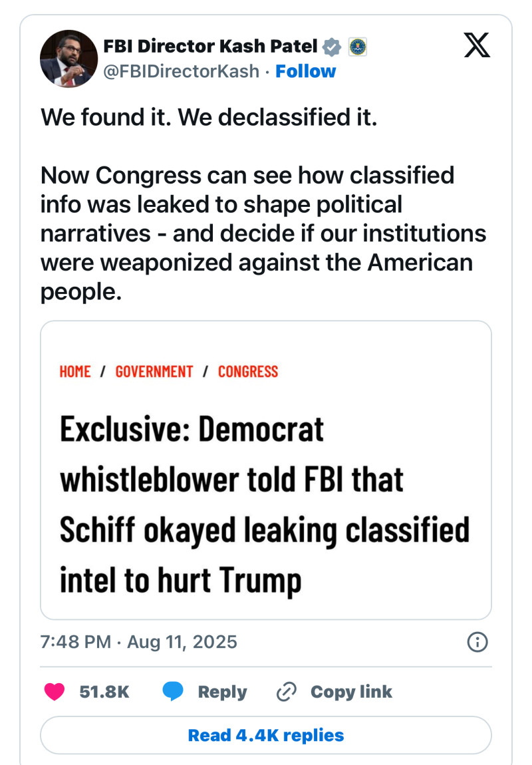Click Copy link text
Screen dimensions: 532x765
(x=351, y=692)
